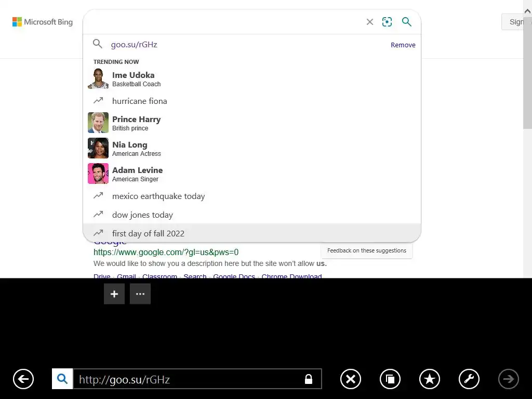The height and width of the screenshot is (399, 532).
Task: Select Nia Long trending suggestion
Action: pos(252,148)
